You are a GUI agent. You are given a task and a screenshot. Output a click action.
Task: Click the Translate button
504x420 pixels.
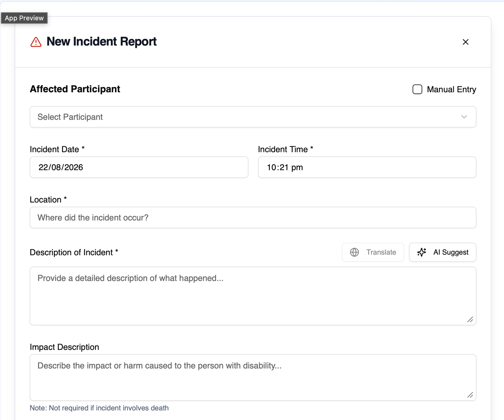(373, 252)
